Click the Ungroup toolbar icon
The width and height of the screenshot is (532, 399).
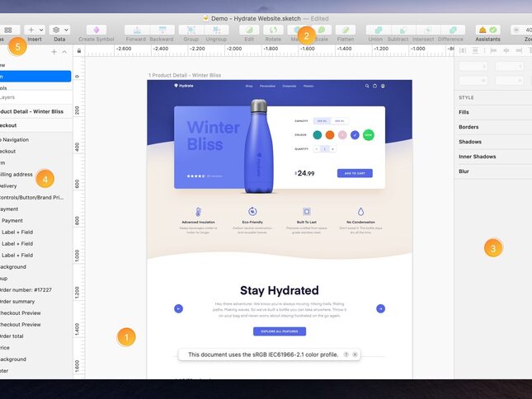216,31
